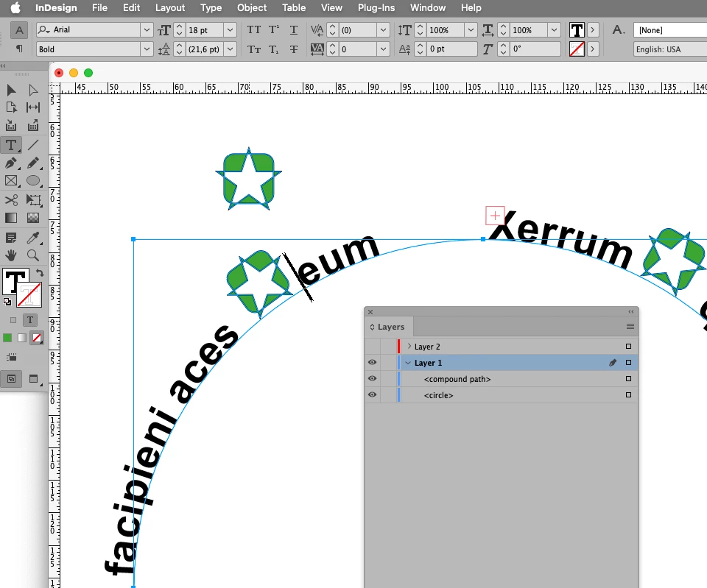Choose the Rectangle Frame tool
Screen dimensions: 707x588
[x=11, y=181]
